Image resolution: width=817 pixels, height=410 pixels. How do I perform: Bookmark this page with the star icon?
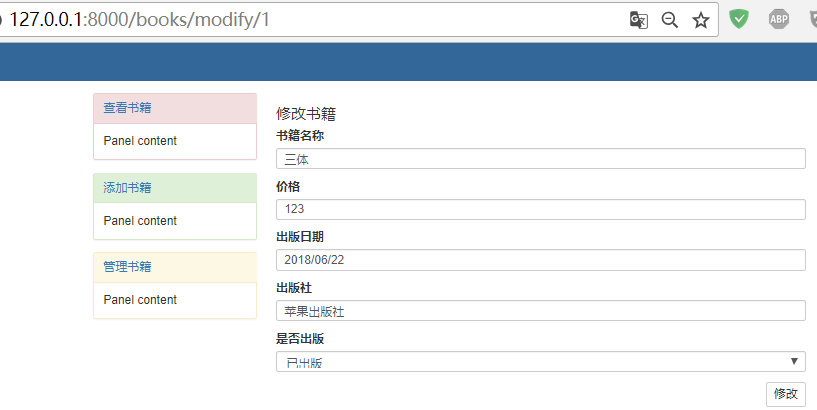point(700,20)
